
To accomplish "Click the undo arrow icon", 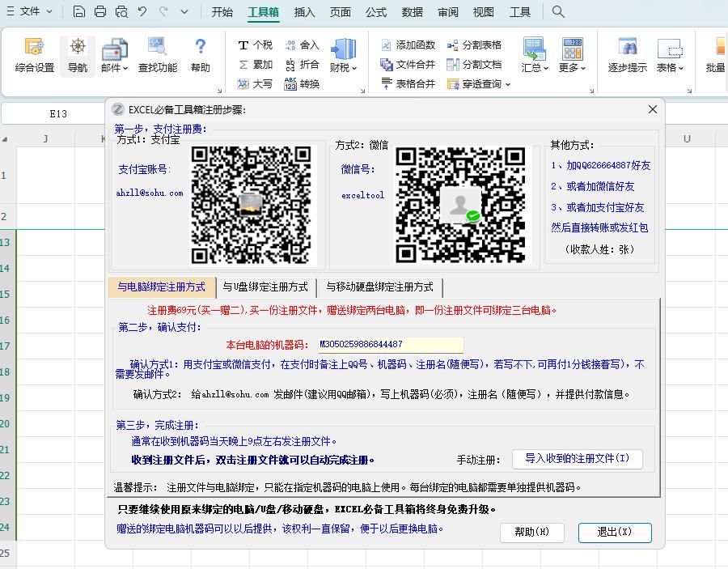I will [x=142, y=11].
